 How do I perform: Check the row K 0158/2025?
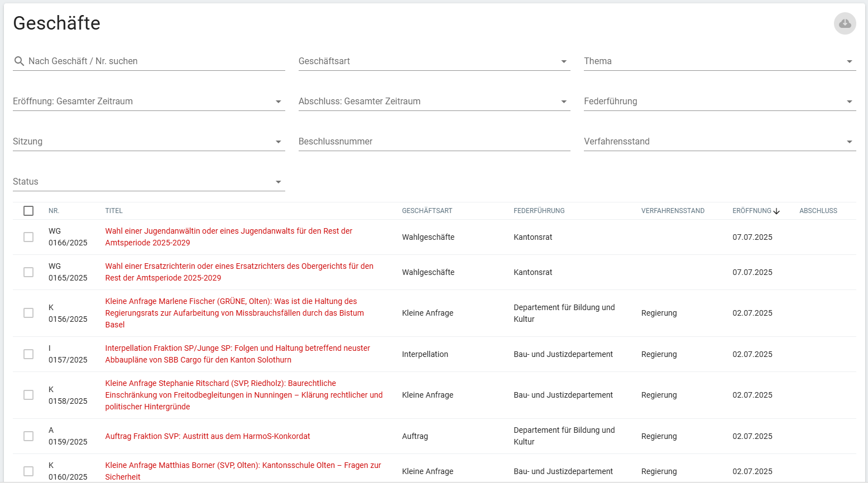point(28,395)
